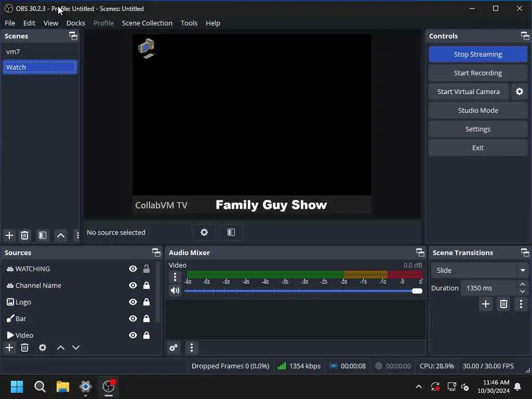Undock the Controls panel
This screenshot has width=532, height=399.
525,36
